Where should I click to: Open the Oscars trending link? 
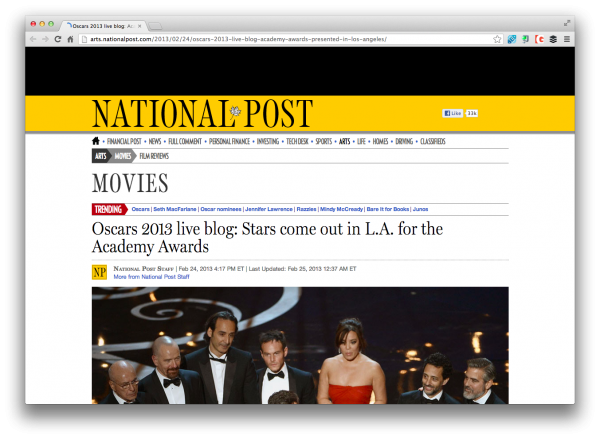[140, 209]
